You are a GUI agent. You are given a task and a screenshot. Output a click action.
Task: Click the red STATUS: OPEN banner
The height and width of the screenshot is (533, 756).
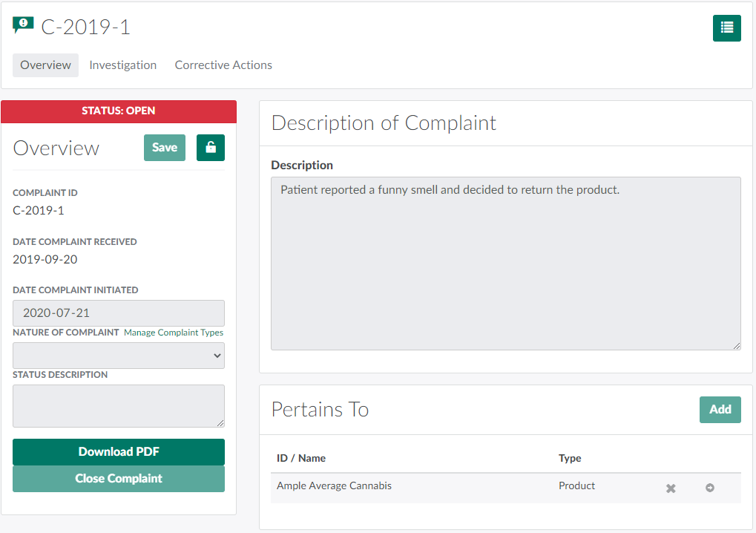pyautogui.click(x=119, y=111)
